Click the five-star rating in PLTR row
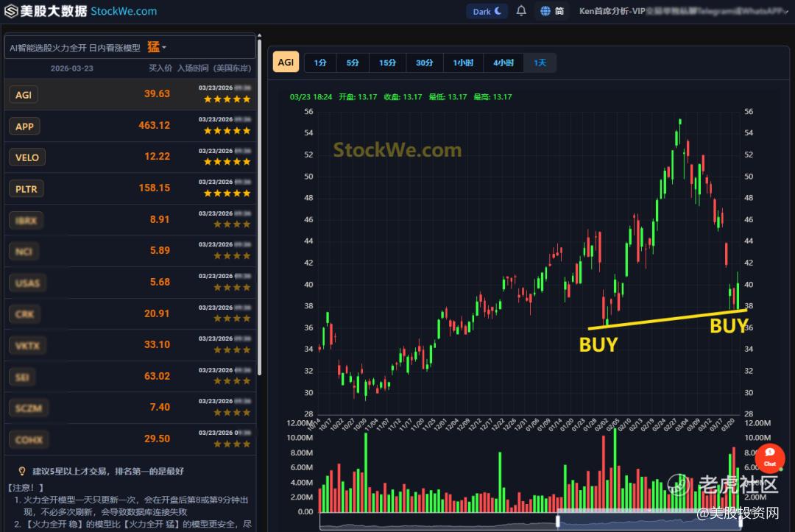The width and height of the screenshot is (795, 532). [227, 194]
